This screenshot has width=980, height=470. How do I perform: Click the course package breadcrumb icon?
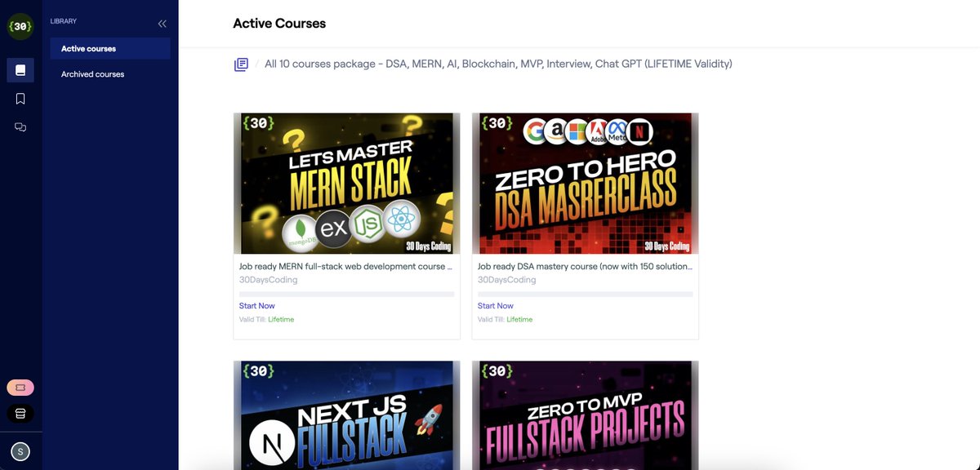click(241, 64)
